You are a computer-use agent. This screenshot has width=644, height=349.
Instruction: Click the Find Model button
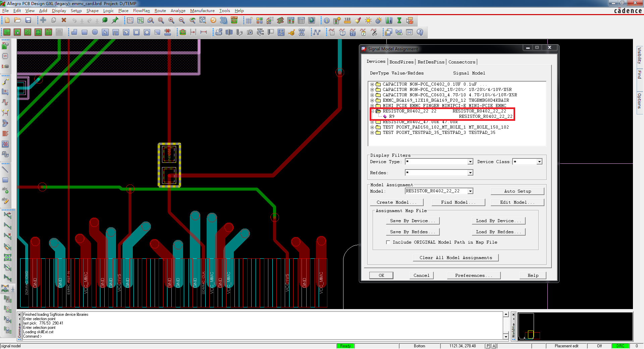(x=458, y=202)
